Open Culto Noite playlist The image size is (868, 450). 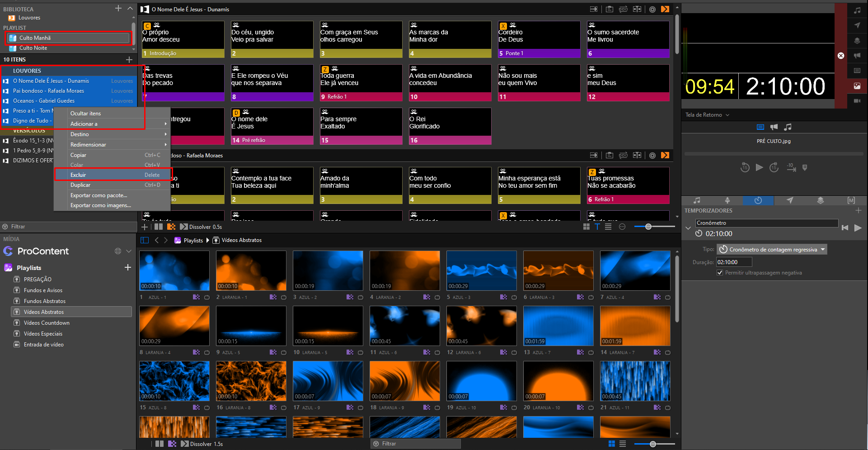click(x=33, y=48)
